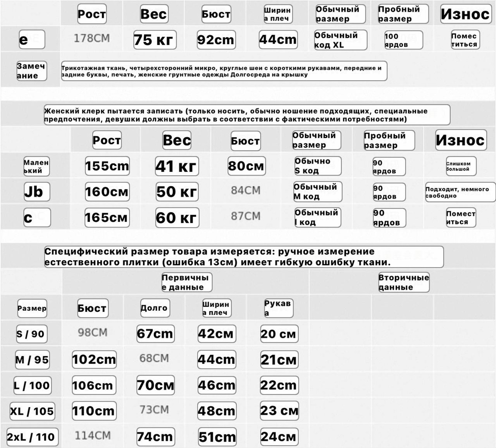
Task: Select the '2xL / 110' size row
Action: [x=32, y=437]
